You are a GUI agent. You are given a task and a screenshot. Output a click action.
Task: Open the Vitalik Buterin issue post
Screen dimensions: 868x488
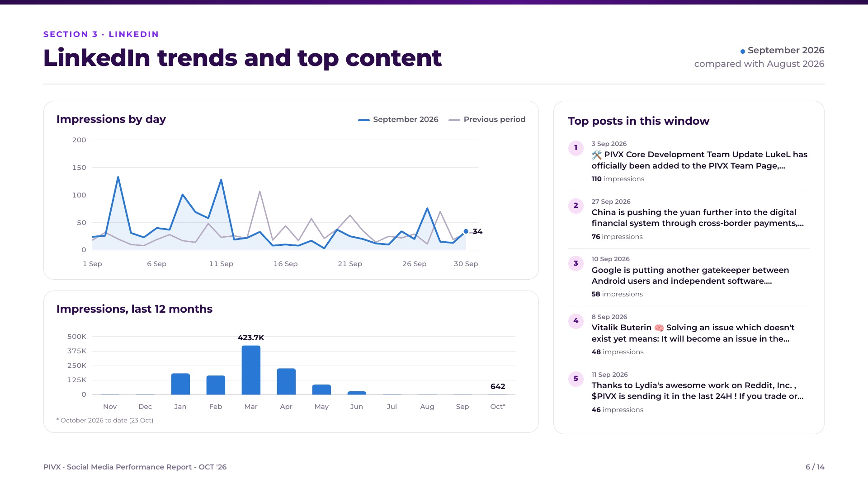693,333
